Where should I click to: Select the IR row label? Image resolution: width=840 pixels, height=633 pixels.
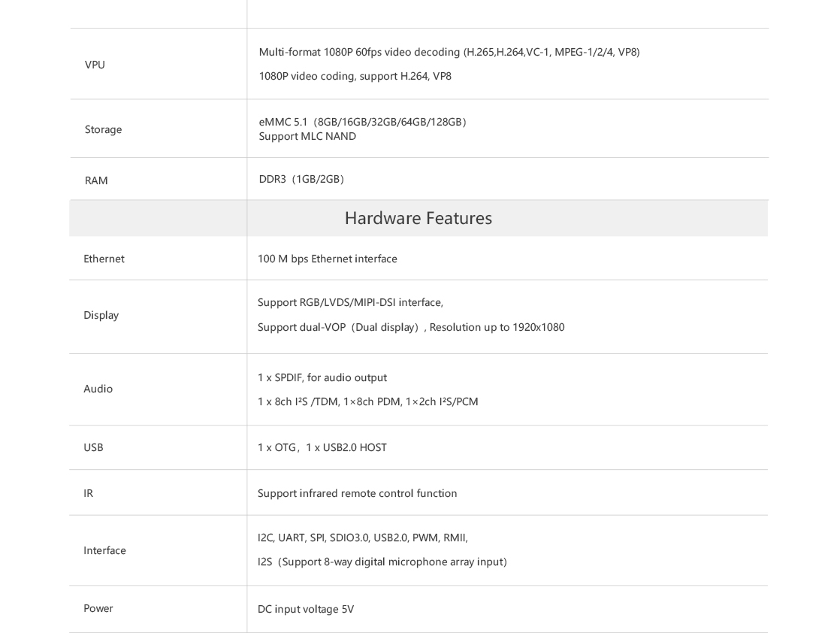tap(89, 493)
